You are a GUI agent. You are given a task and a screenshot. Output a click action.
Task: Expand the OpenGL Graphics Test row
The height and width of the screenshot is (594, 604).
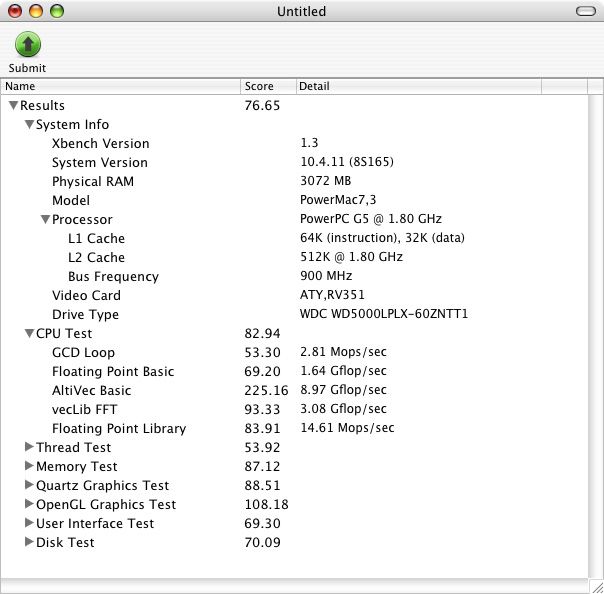pos(29,504)
